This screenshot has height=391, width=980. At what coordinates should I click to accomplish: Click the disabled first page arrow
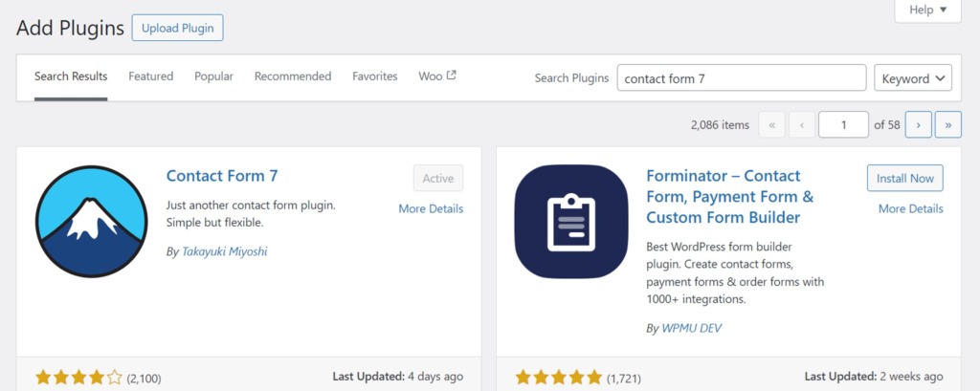772,125
